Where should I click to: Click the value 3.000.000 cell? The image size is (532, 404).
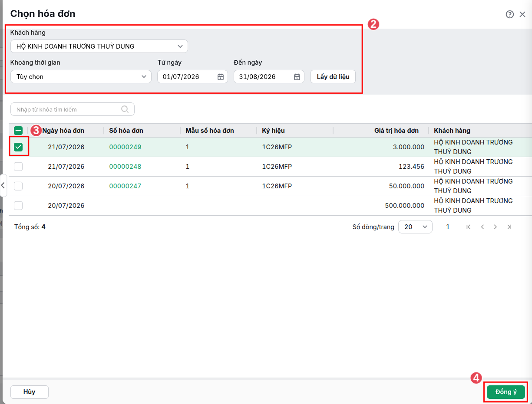point(409,147)
